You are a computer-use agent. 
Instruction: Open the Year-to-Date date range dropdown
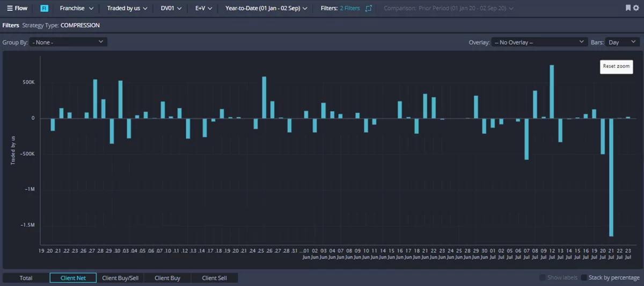point(267,9)
